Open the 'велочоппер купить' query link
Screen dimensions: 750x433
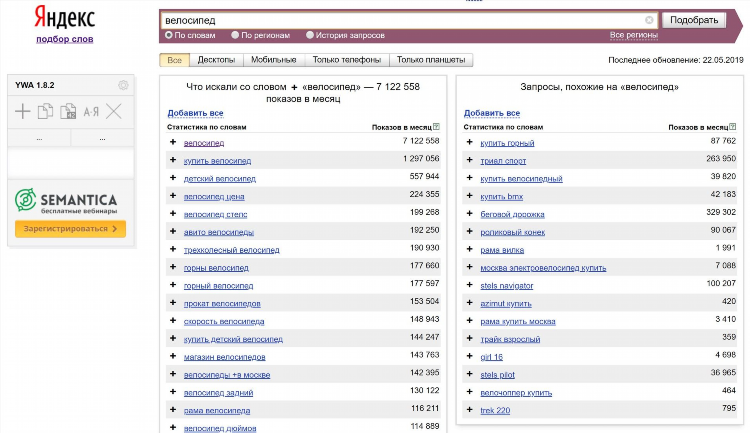pos(516,393)
